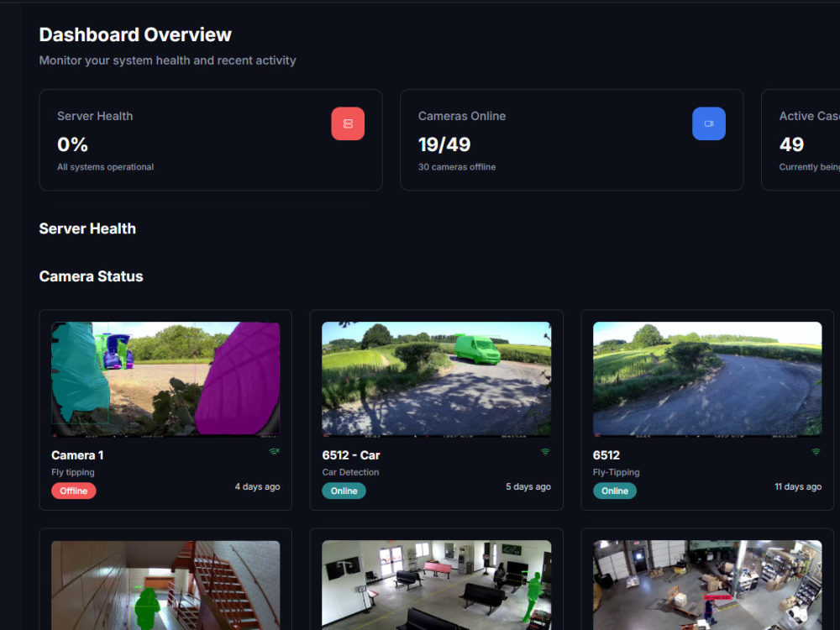Click the 11 days ago timestamp

pos(798,486)
